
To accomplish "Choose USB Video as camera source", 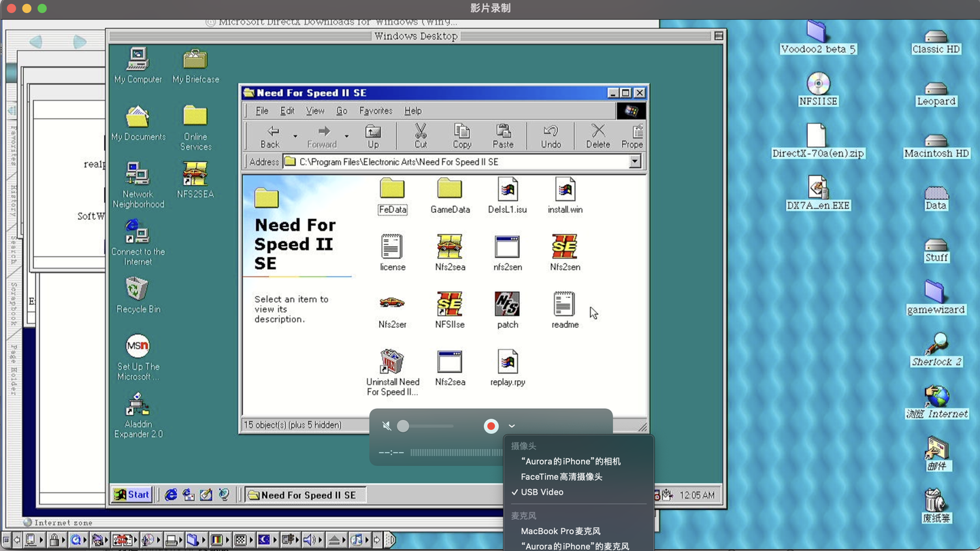I will 542,492.
